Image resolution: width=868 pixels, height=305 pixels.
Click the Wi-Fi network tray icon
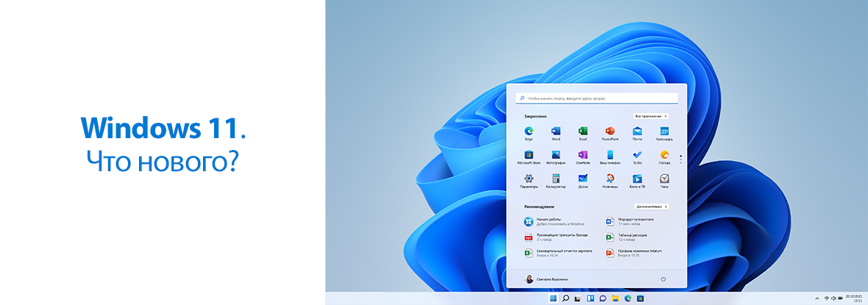(x=827, y=298)
